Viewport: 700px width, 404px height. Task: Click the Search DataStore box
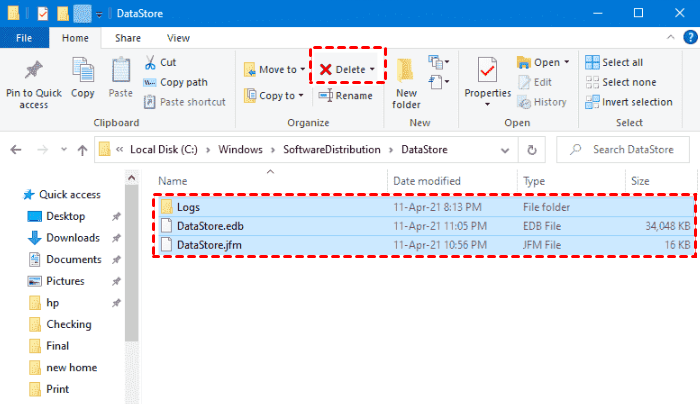tap(623, 150)
